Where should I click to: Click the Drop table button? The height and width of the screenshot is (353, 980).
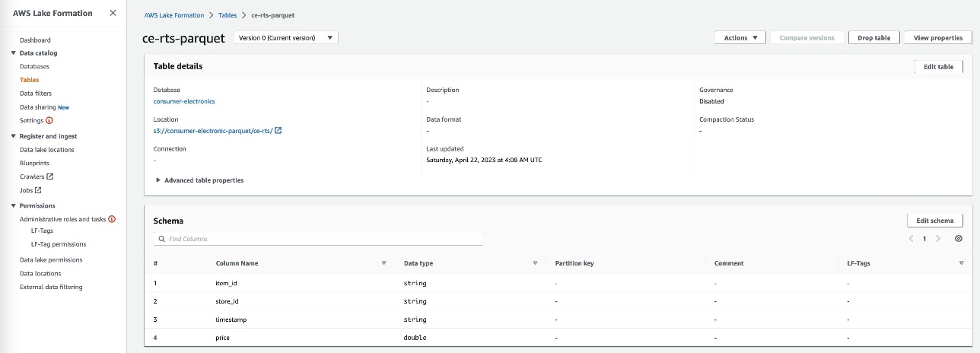(874, 37)
